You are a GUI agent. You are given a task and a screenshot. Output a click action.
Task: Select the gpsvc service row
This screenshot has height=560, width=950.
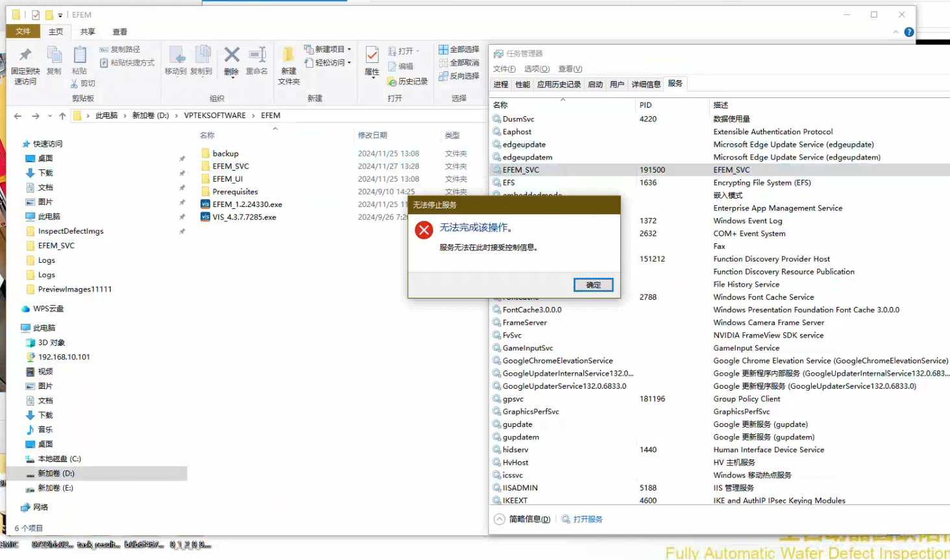point(720,399)
